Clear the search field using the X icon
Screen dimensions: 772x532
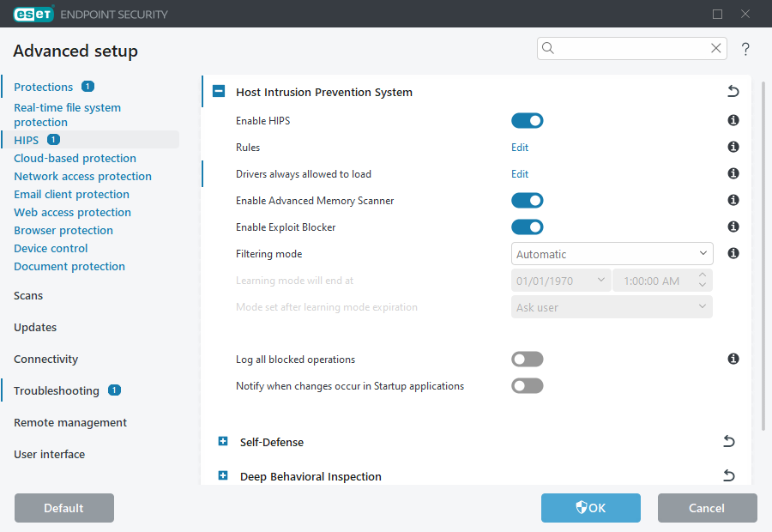coord(715,48)
